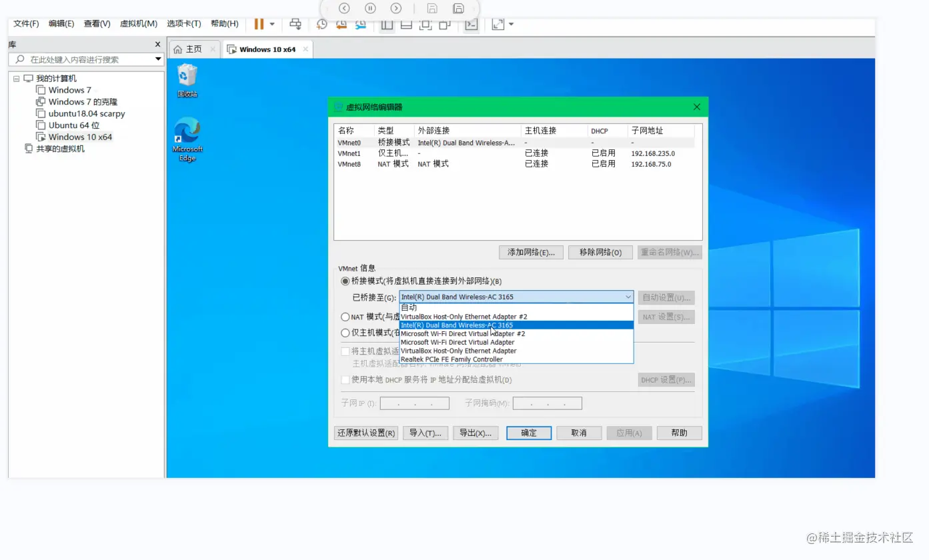Open the 虚拟机(M) menu
The width and height of the screenshot is (929, 560).
(139, 24)
